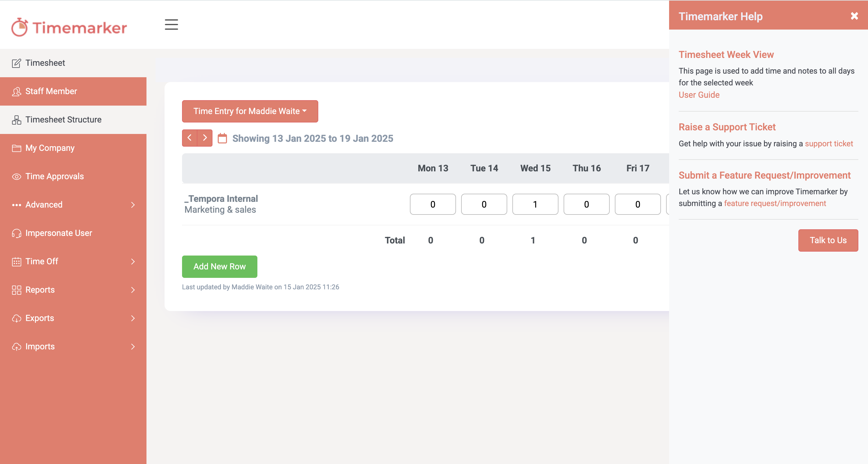Click the Thu 16 hours input field
868x464 pixels.
586,204
